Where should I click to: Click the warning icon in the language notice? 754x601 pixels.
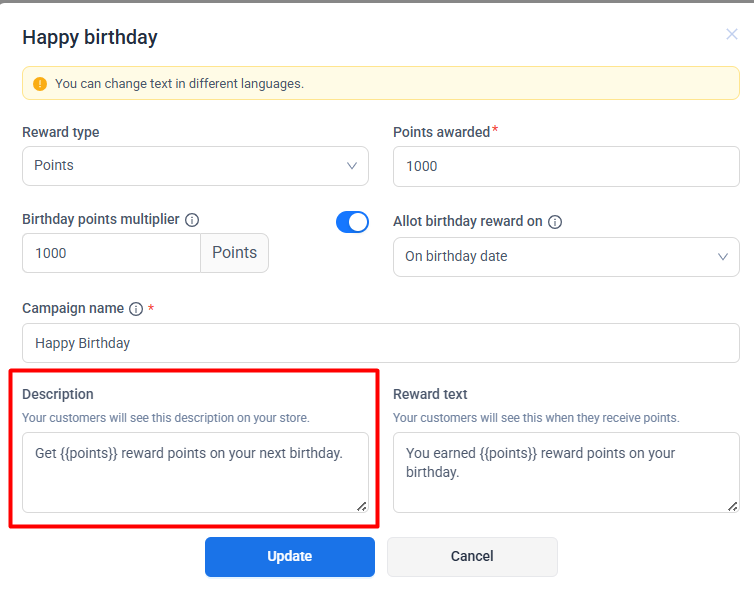[40, 84]
